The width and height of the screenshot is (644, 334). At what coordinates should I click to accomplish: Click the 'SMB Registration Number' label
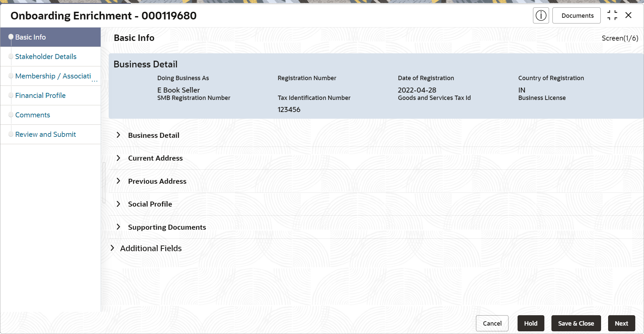tap(194, 98)
